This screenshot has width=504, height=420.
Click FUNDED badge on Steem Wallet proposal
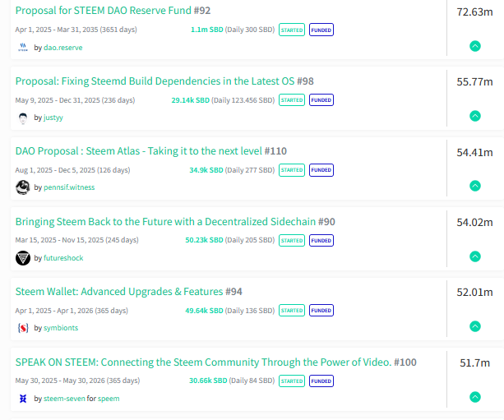321,311
